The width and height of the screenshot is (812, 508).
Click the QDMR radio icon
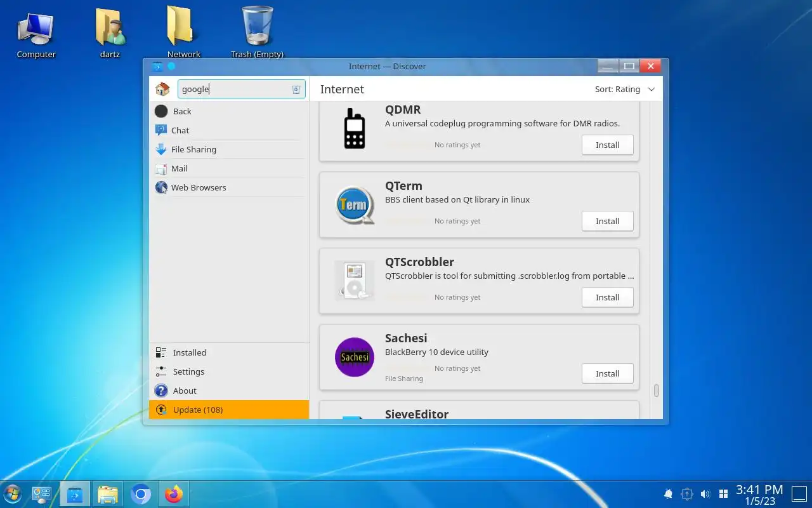coord(354,128)
